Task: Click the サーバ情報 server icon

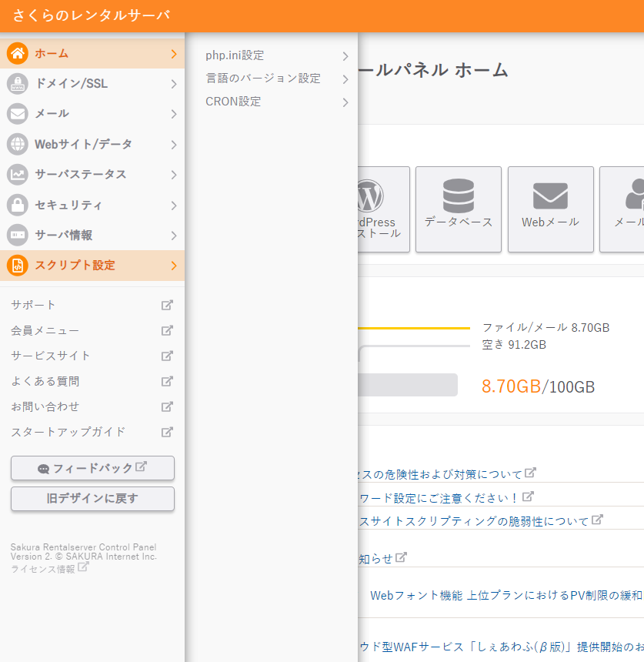Action: [17, 235]
